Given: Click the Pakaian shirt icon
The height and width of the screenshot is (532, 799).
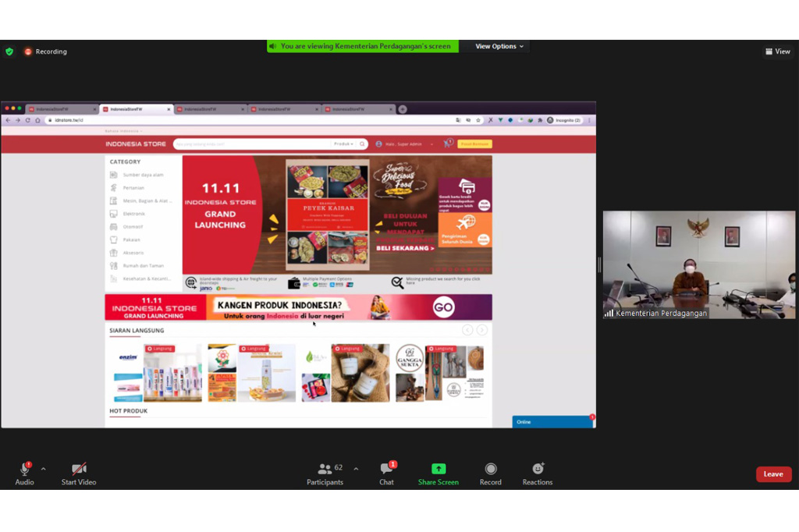Looking at the screenshot, I should tap(114, 239).
